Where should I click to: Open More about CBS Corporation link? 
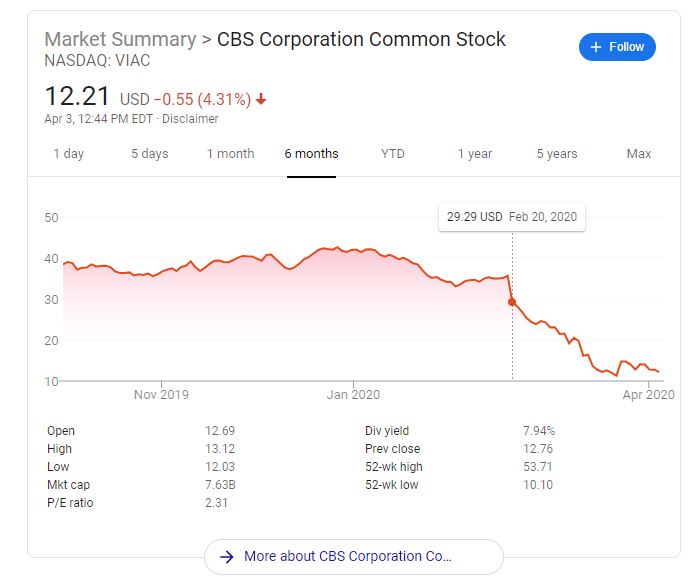click(353, 557)
